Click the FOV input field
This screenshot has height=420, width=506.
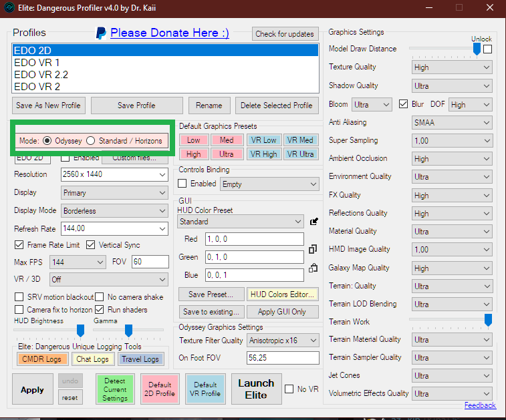pyautogui.click(x=150, y=262)
